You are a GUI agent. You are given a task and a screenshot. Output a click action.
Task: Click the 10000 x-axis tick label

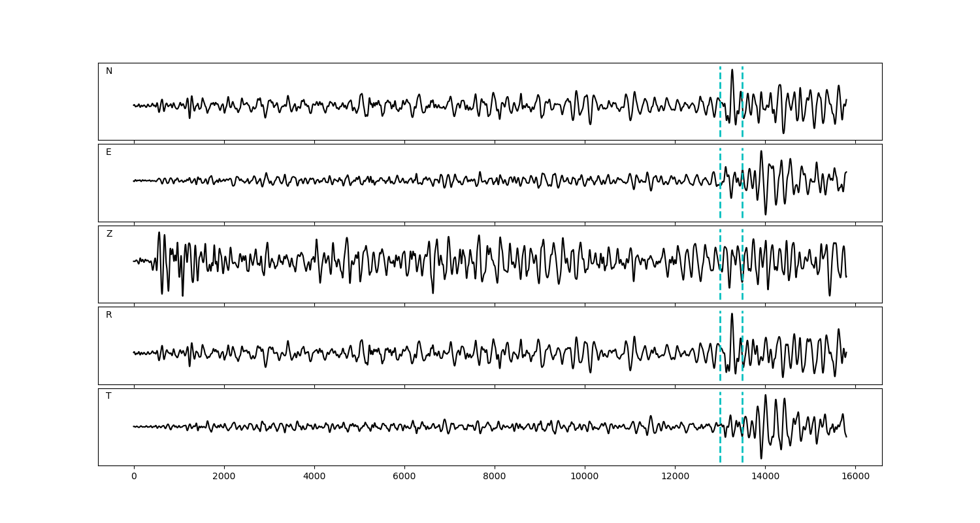tap(585, 477)
